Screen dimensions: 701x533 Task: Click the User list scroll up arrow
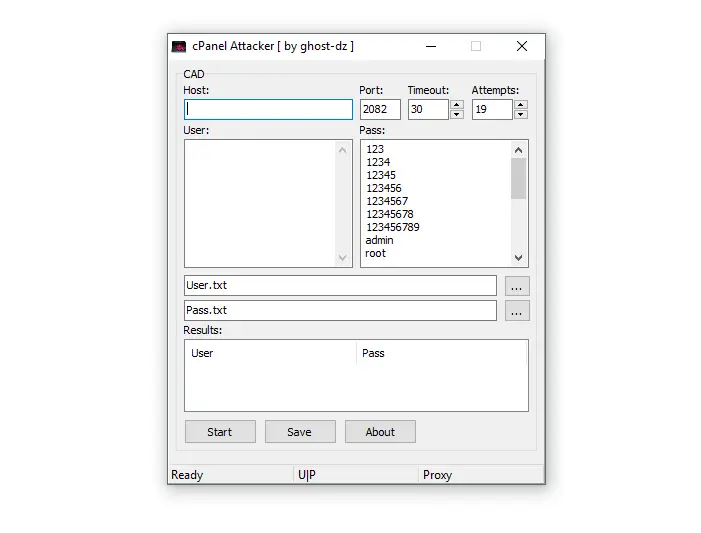342,150
